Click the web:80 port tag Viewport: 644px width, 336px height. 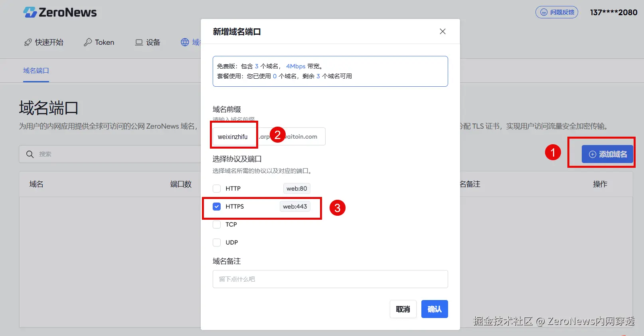pos(297,189)
